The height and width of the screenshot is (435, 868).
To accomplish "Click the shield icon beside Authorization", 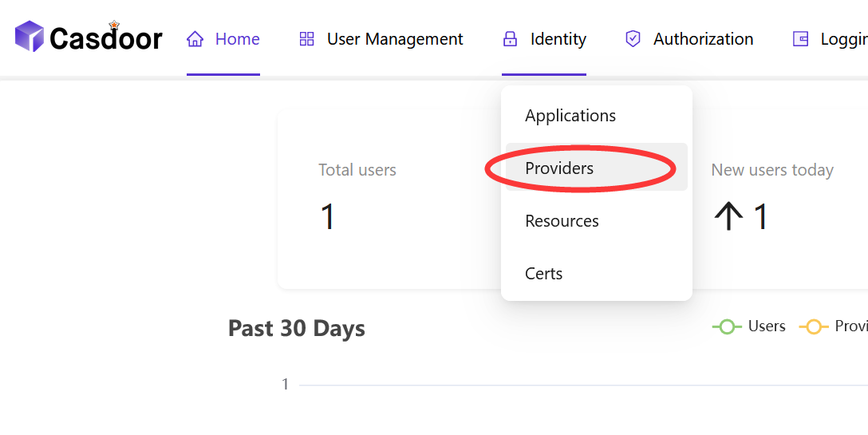I will point(633,39).
